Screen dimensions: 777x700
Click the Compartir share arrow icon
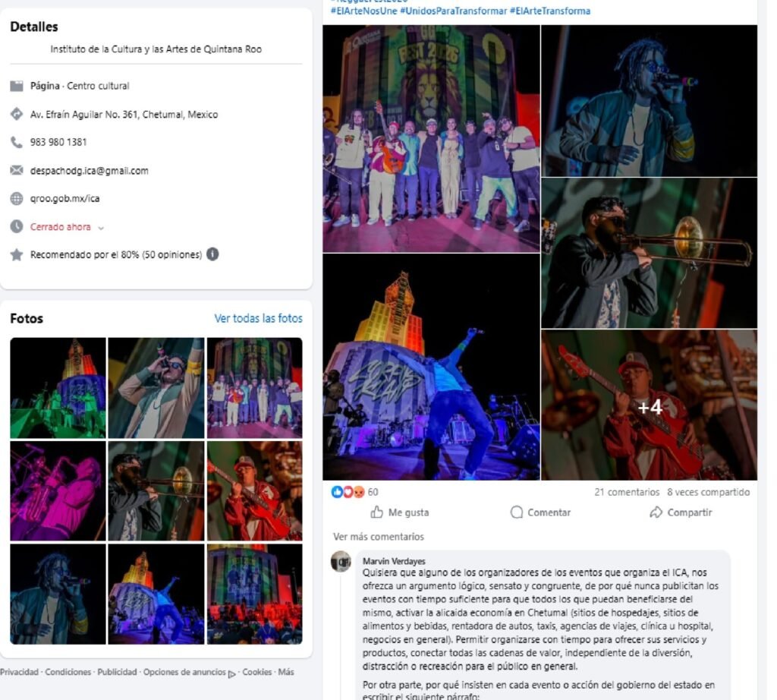click(656, 512)
